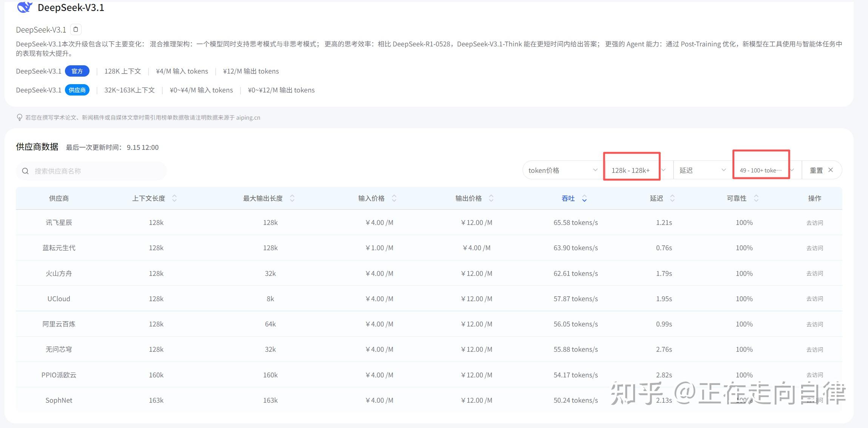This screenshot has height=428, width=868.
Task: Click the 163k context length for SophNet
Action: [x=156, y=400]
